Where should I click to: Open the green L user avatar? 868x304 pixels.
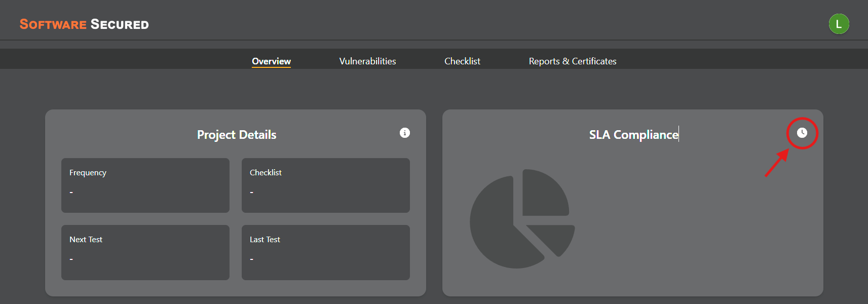(x=839, y=24)
